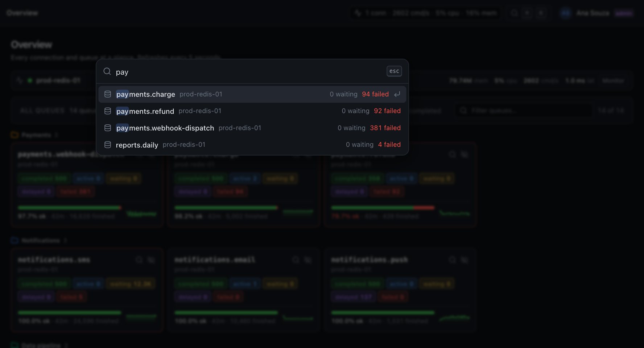Viewport: 644px width, 348px height.
Task: Choose the reports.daily queue result
Action: tap(252, 145)
